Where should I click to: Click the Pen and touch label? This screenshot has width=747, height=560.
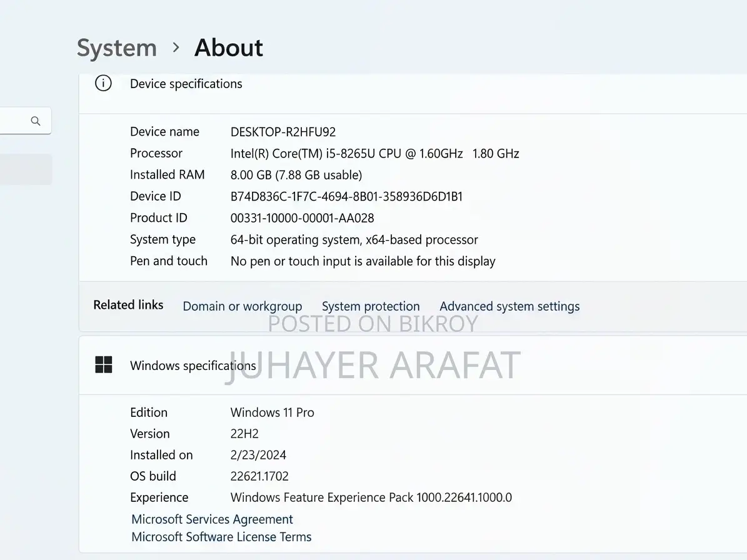click(169, 261)
